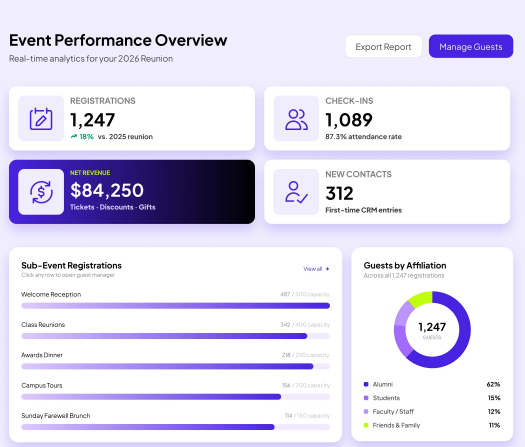Click the New Contacts user-check icon
Image resolution: width=525 pixels, height=447 pixels.
pos(296,192)
